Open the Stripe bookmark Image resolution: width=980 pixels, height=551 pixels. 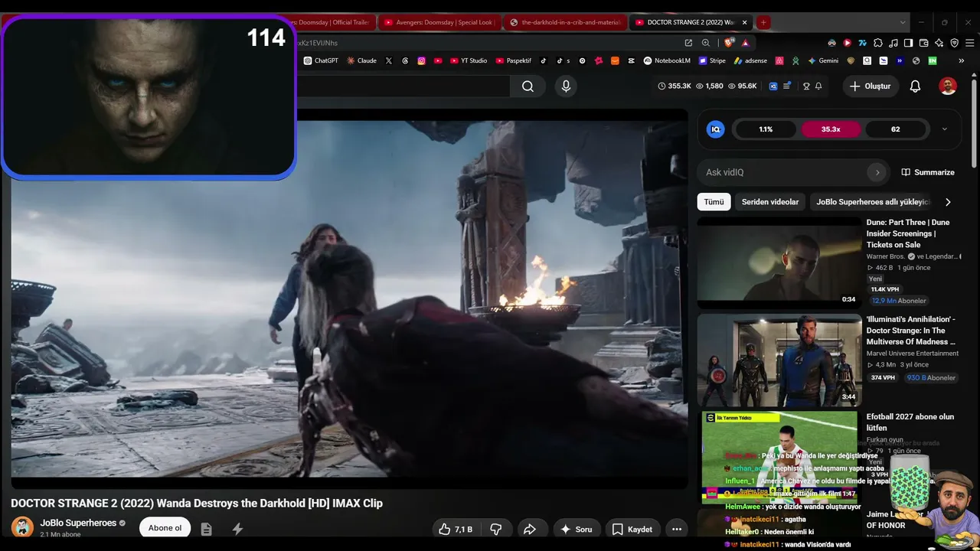point(712,60)
